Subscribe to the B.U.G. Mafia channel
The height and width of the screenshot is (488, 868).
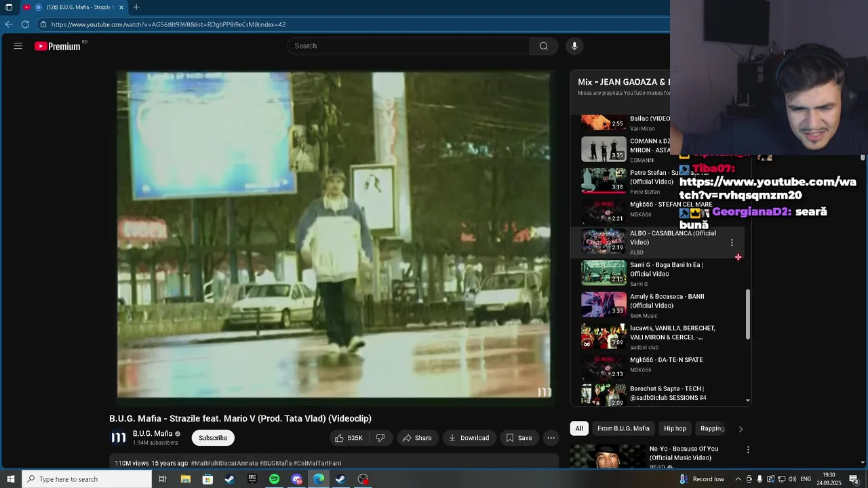213,438
